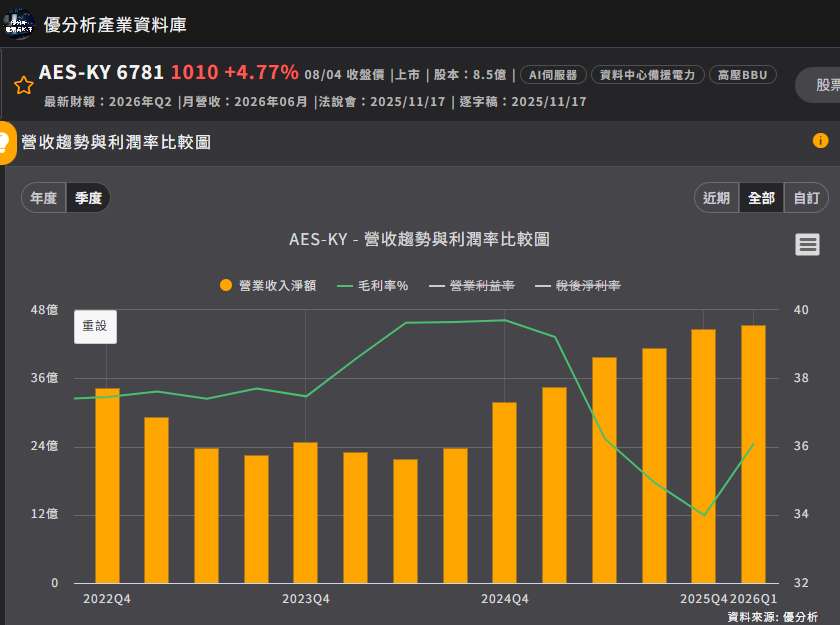This screenshot has width=840, height=625.
Task: Enable 營業利益率 legend series
Action: pos(472,285)
